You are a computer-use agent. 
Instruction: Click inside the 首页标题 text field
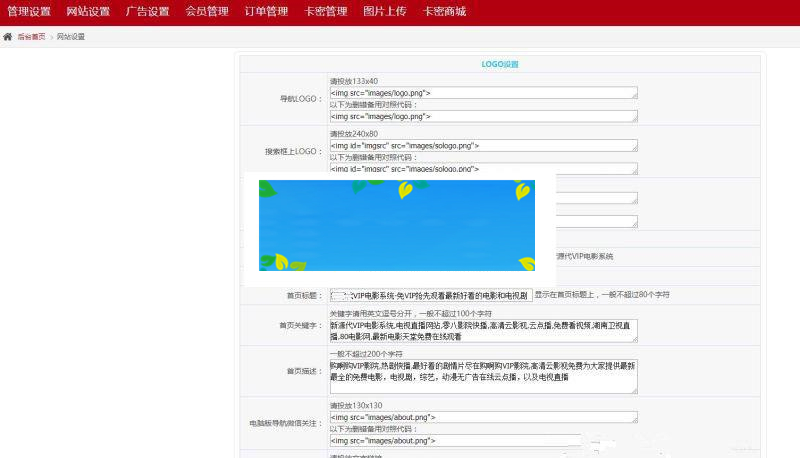point(430,296)
